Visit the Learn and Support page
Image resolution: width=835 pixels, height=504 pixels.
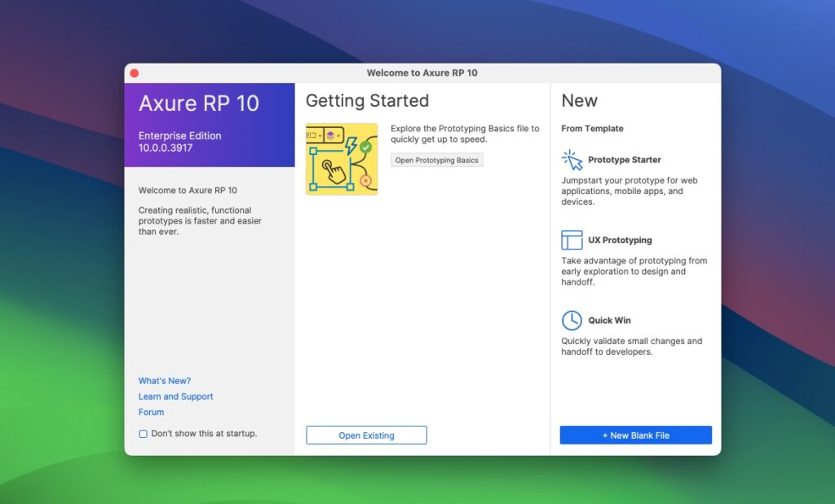click(175, 396)
